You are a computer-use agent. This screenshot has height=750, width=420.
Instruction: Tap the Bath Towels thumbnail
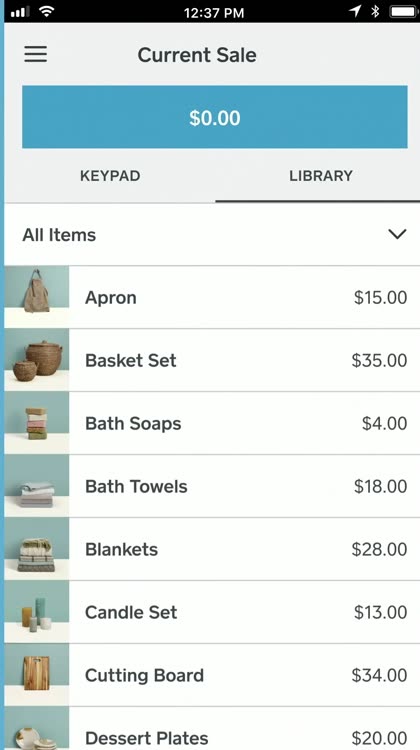[x=37, y=486]
